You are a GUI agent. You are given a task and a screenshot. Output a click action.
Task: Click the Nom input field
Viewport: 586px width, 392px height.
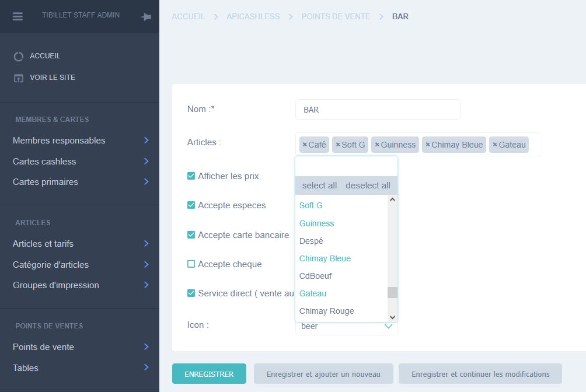378,110
